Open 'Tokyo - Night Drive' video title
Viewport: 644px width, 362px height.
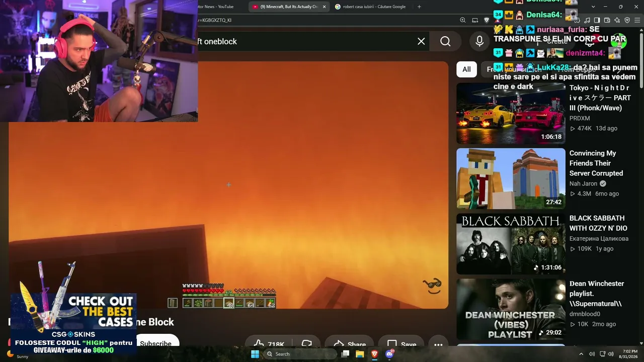[600, 98]
